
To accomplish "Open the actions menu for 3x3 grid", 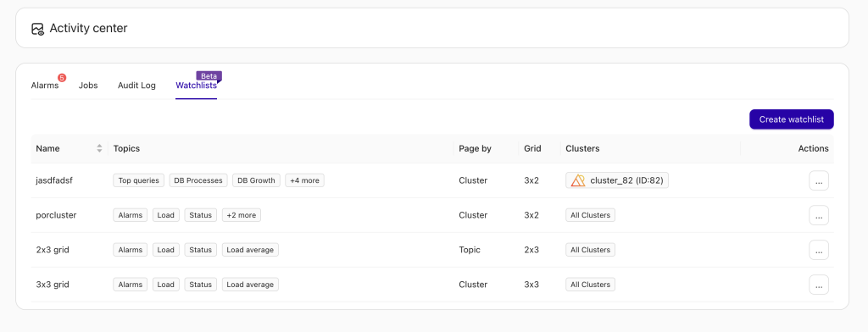I will [x=819, y=285].
